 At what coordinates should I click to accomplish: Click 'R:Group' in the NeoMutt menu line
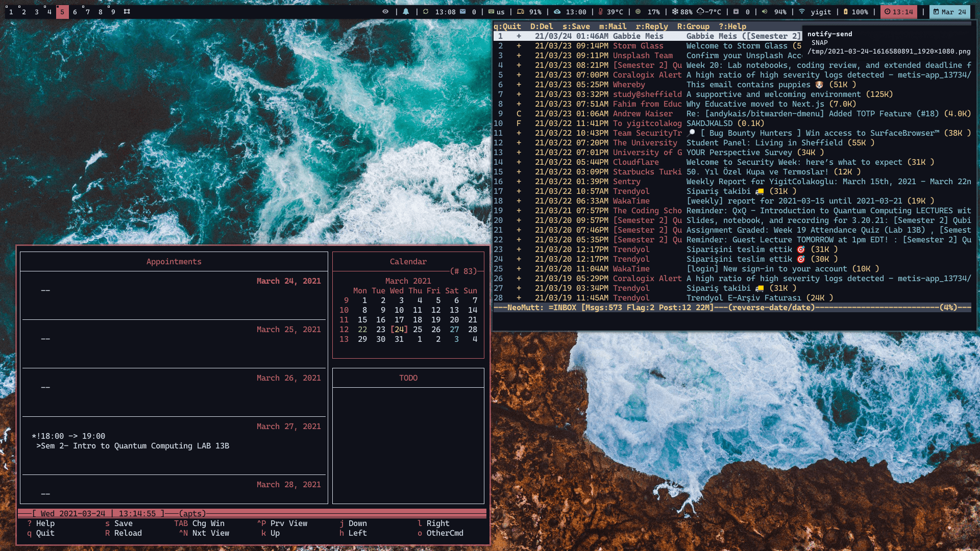tap(693, 27)
